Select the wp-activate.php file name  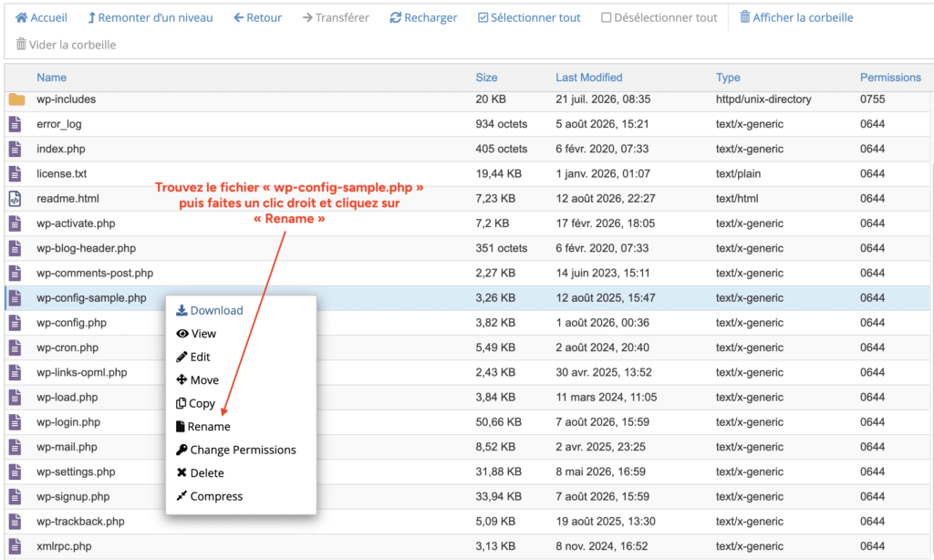point(76,223)
